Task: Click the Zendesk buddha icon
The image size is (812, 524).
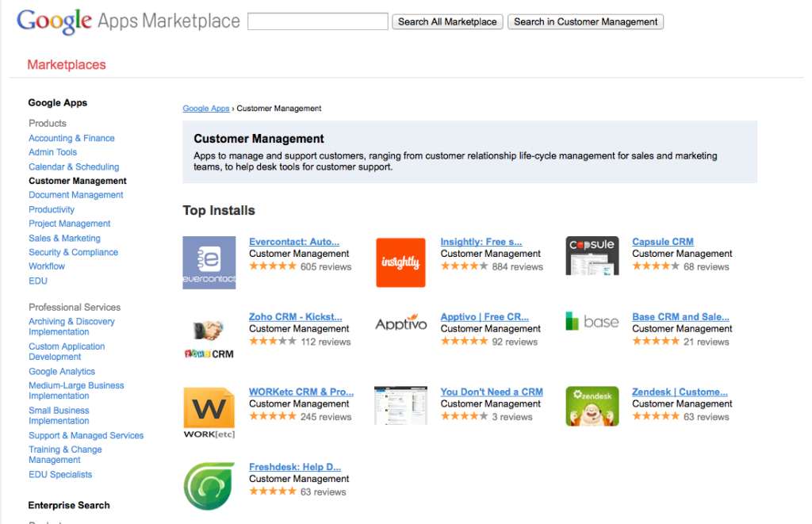Action: [592, 406]
